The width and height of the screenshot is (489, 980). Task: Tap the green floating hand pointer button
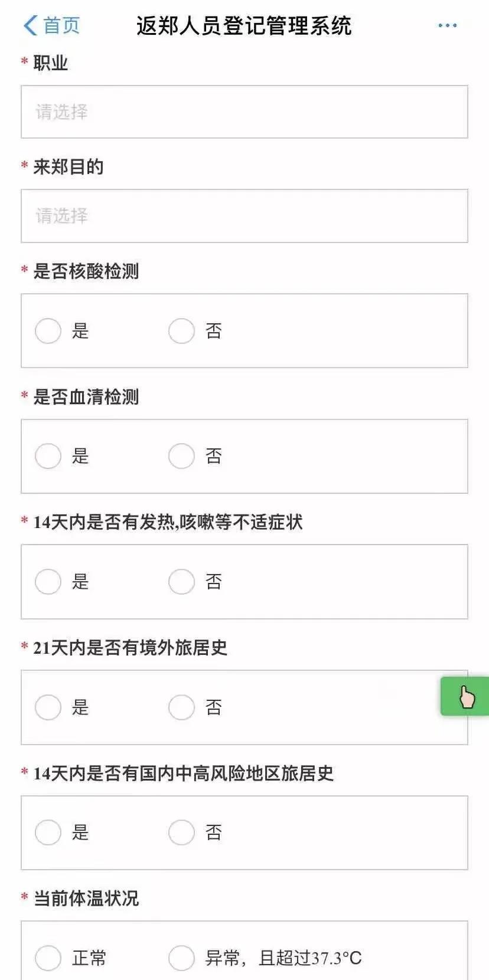465,696
